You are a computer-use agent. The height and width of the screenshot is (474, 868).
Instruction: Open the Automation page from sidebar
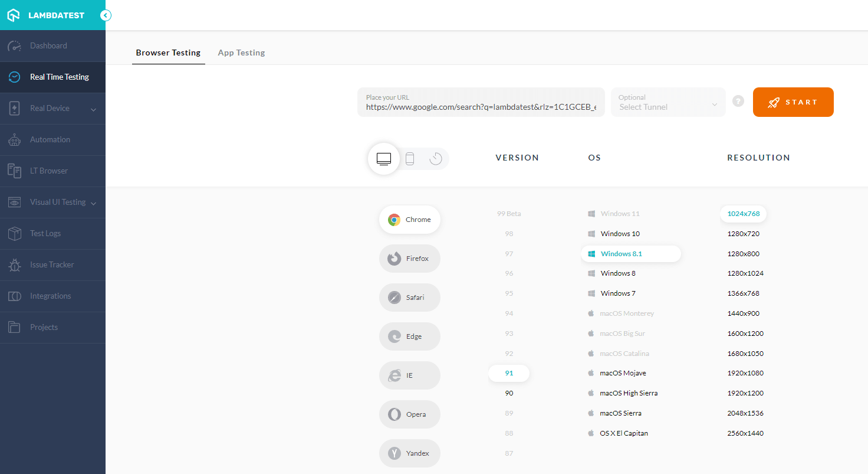(50, 139)
